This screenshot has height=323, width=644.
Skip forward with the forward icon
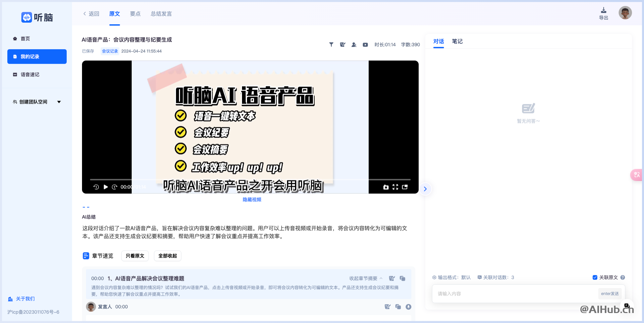point(114,187)
